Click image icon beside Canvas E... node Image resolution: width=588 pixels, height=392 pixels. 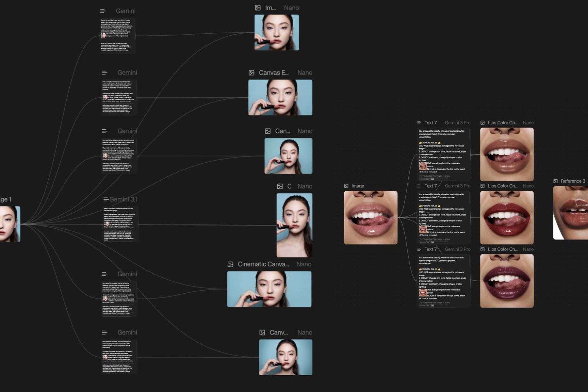coord(252,73)
